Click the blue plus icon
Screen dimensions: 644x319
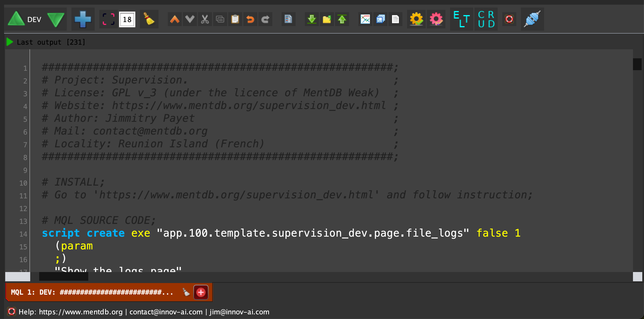(83, 19)
